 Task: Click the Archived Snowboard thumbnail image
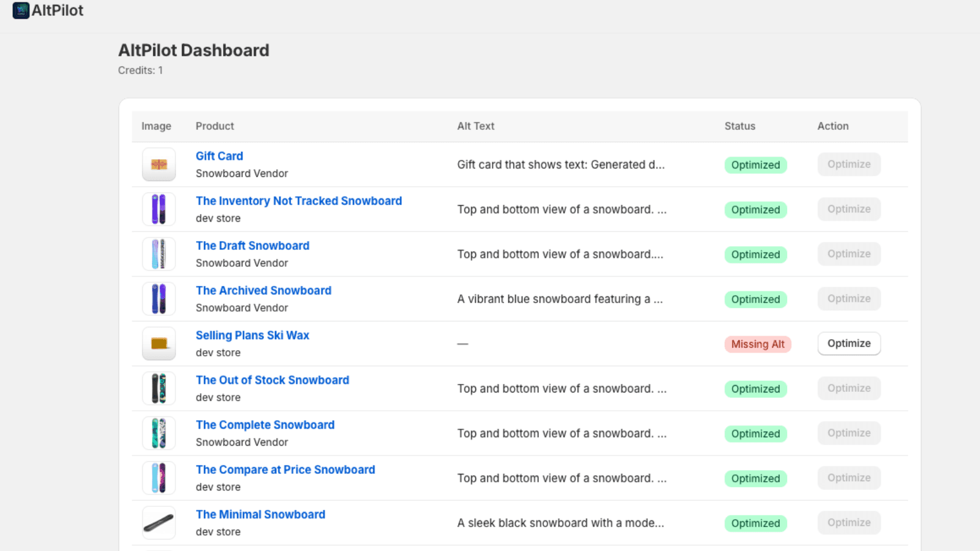coord(159,299)
